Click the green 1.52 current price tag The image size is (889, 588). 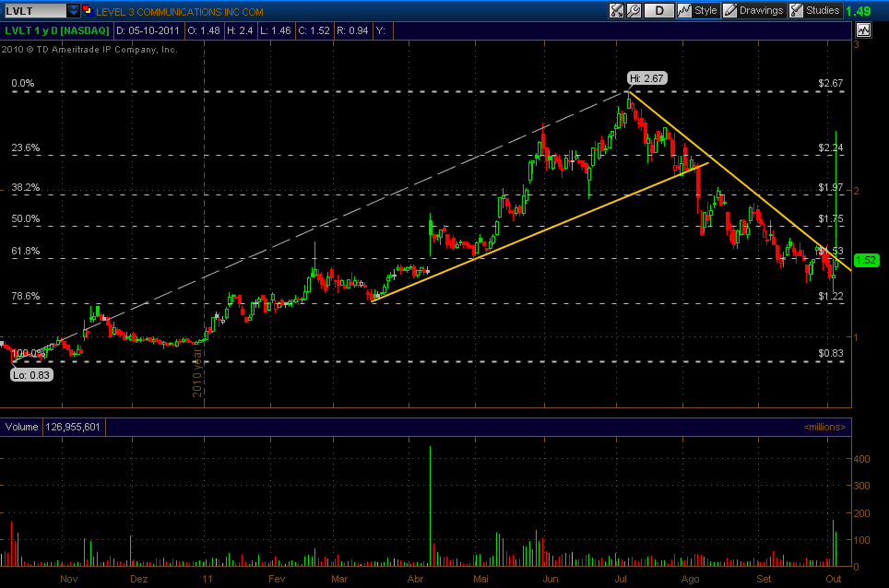pos(866,260)
